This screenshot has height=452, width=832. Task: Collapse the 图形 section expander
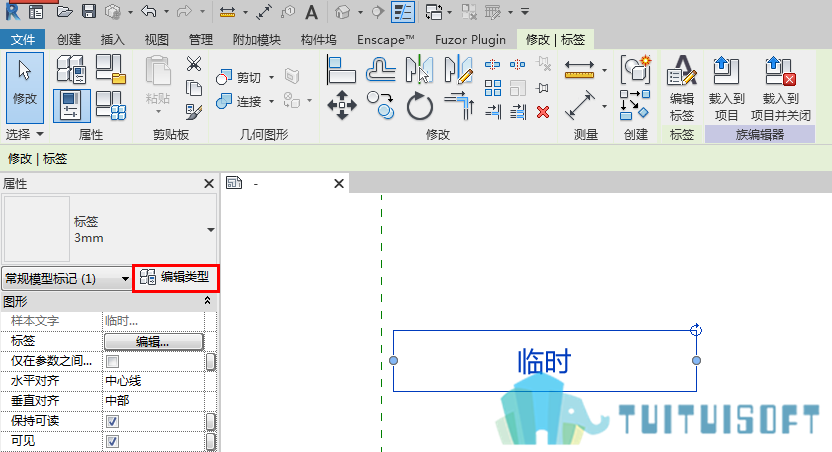click(207, 301)
